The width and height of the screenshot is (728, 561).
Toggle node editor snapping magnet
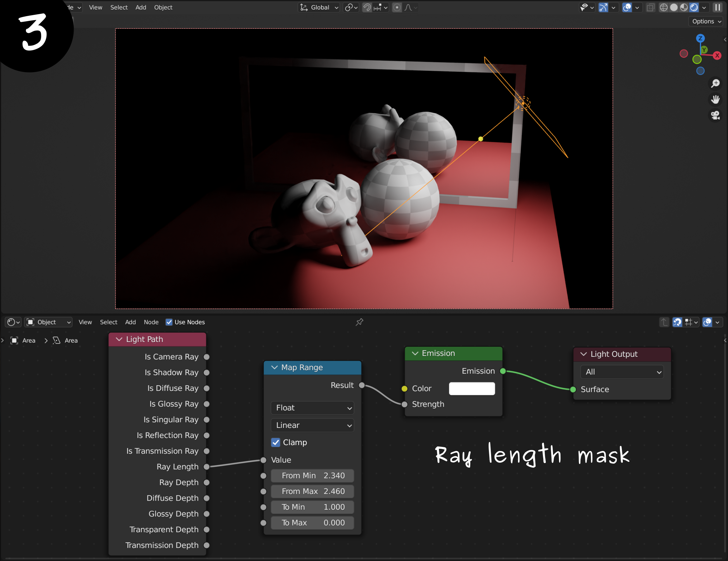pyautogui.click(x=677, y=322)
